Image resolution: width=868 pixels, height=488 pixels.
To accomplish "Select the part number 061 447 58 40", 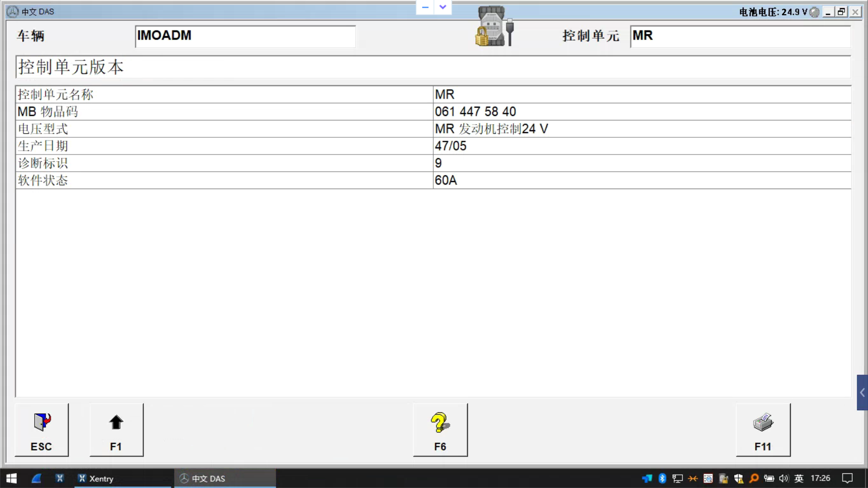I will click(475, 112).
